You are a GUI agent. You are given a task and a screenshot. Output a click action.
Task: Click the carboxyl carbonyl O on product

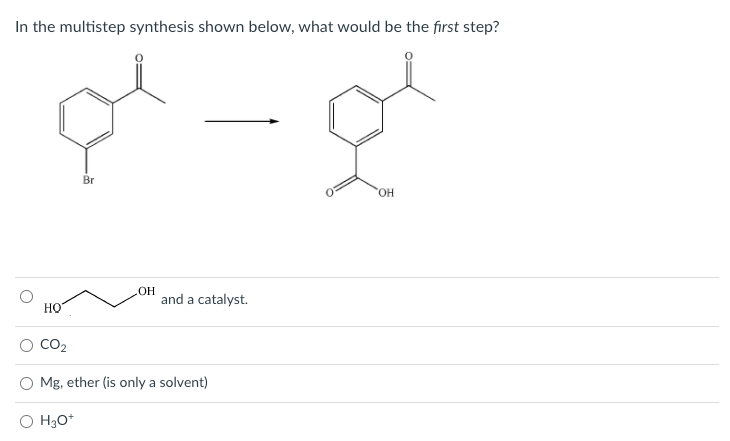coord(329,192)
